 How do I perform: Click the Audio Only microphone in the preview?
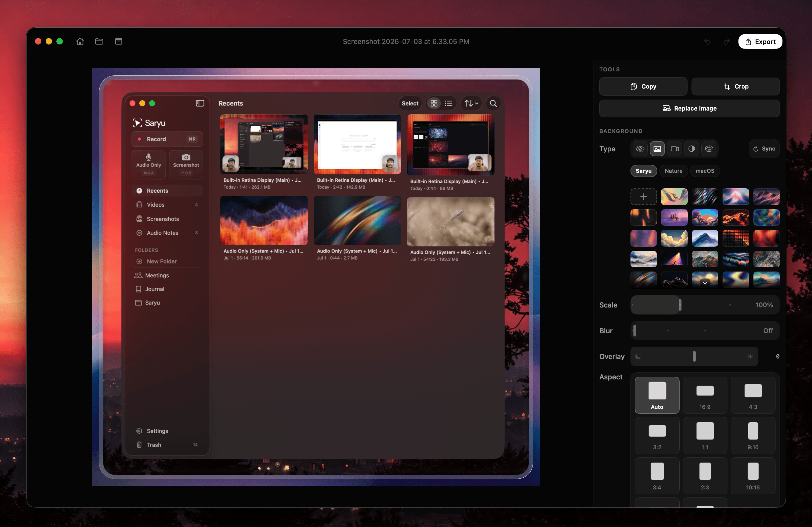[x=148, y=164]
